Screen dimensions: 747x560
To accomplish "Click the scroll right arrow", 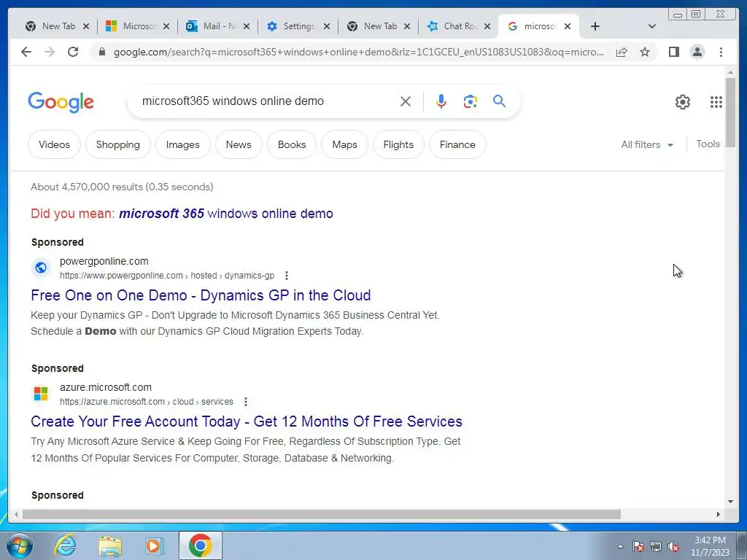I will click(x=719, y=514).
